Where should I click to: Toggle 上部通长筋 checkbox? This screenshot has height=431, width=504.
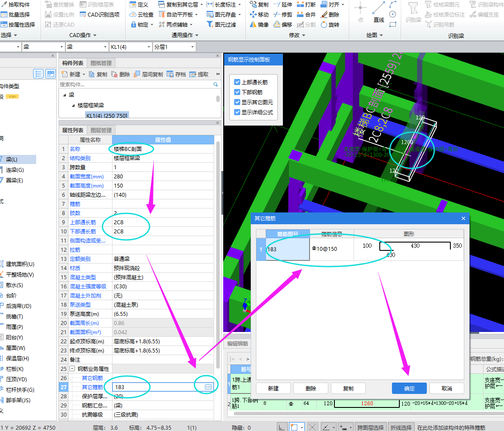[237, 82]
